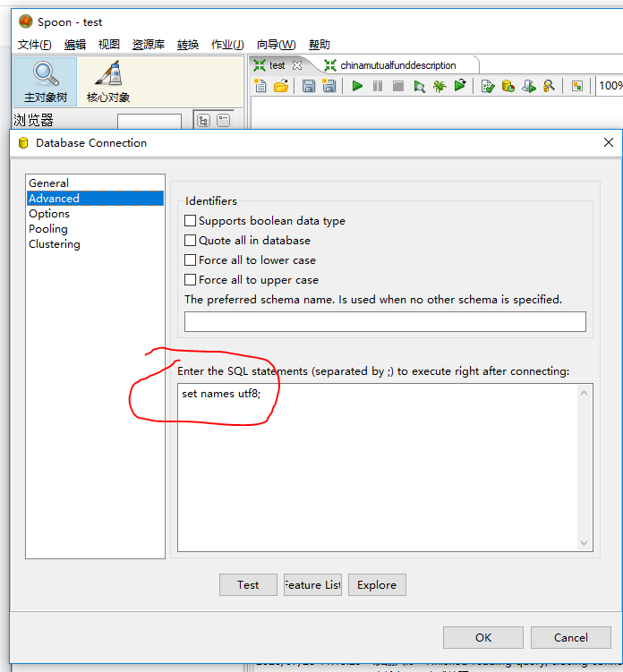623x672 pixels.
Task: Click the SQL text area scroll down arrow
Action: coord(584,542)
